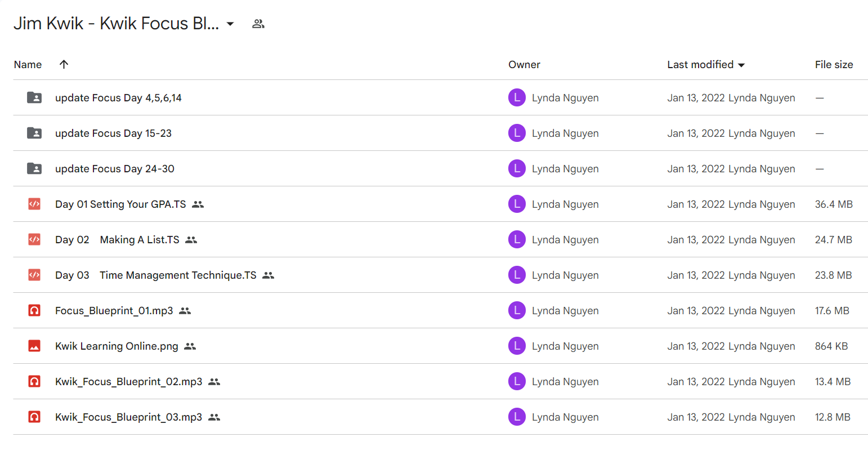The image size is (868, 464).
Task: Click owner avatar in update Focus Day 15-23 row
Action: [517, 133]
